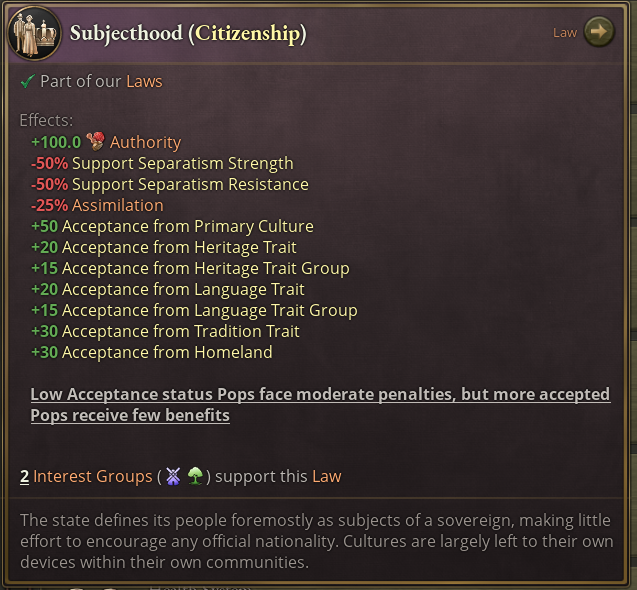Click the Subjecthood title text
The height and width of the screenshot is (590, 637).
click(127, 33)
